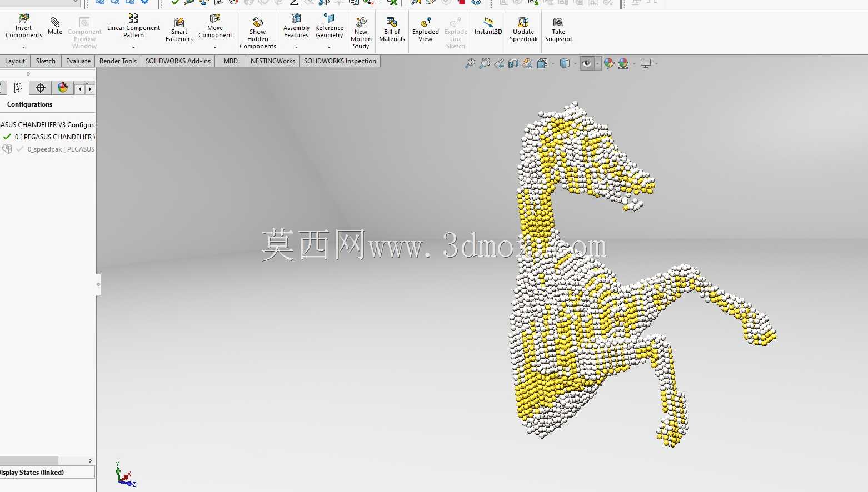Expand Assembly Features dropdown arrow
The width and height of the screenshot is (868, 492).
pos(296,47)
